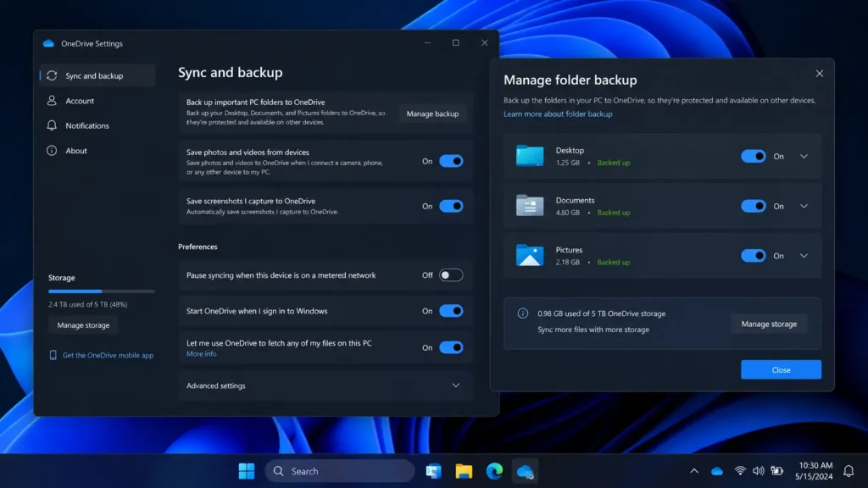Enable pause syncing on metered network
The image size is (868, 488).
[x=451, y=275]
